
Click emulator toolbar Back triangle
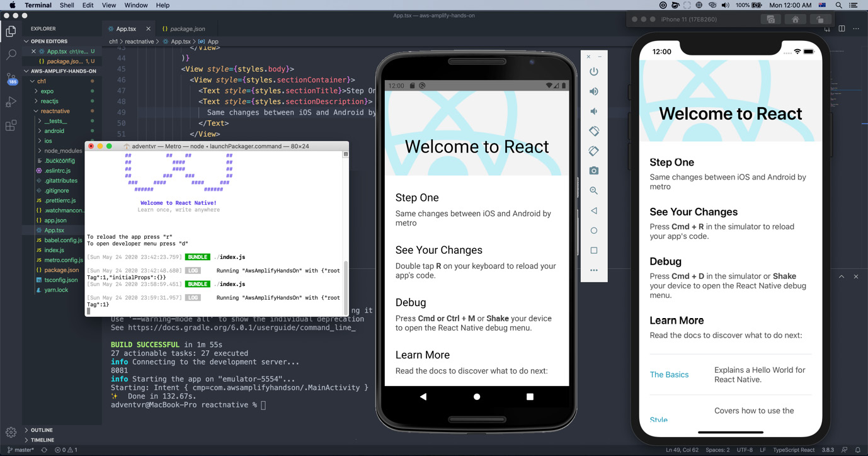coord(593,211)
